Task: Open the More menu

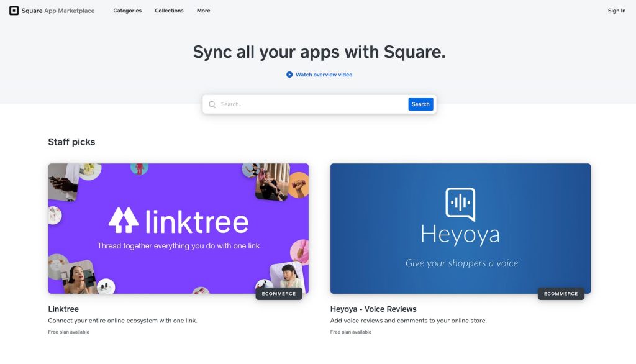Action: [204, 11]
